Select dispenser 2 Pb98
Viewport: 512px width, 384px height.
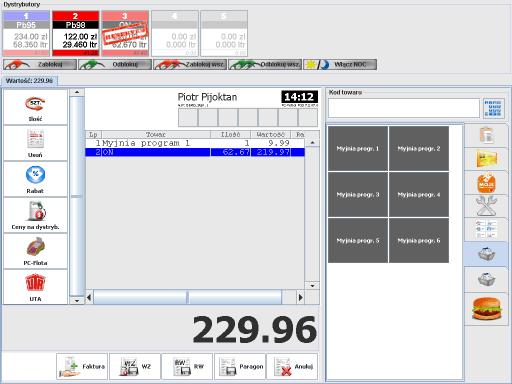coord(76,33)
